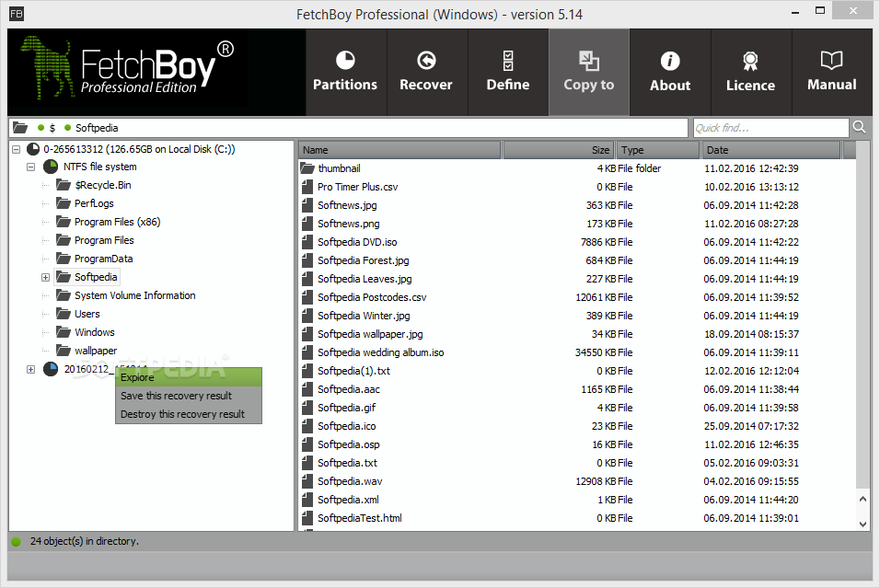This screenshot has height=588, width=880.
Task: Click the Quick find magnifier icon
Action: (859, 127)
